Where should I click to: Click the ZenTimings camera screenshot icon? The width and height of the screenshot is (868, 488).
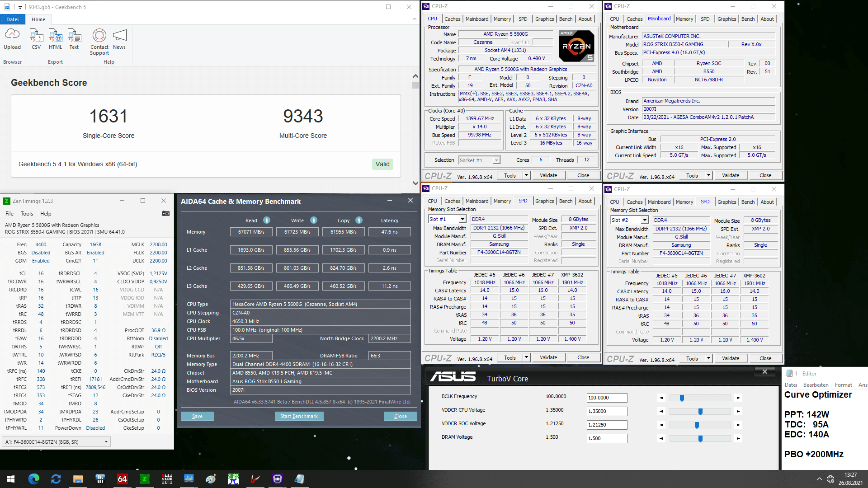pos(166,213)
